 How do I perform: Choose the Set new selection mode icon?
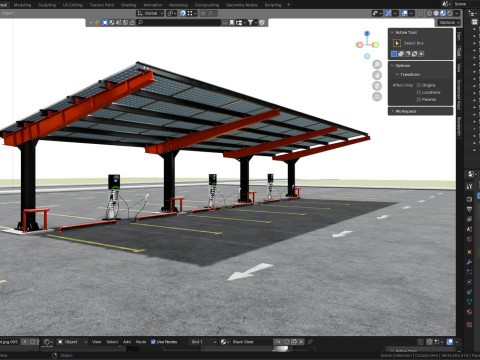(394, 54)
